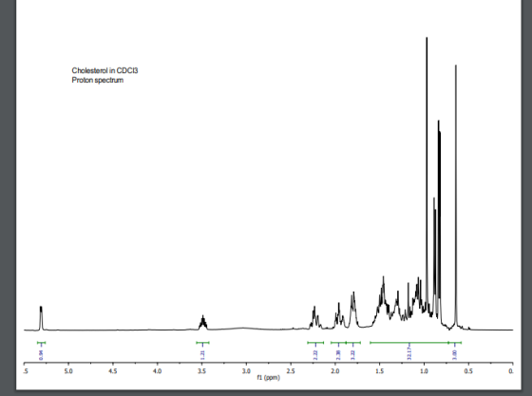
Task: Click the 0.94 integral value
Action: 42,354
